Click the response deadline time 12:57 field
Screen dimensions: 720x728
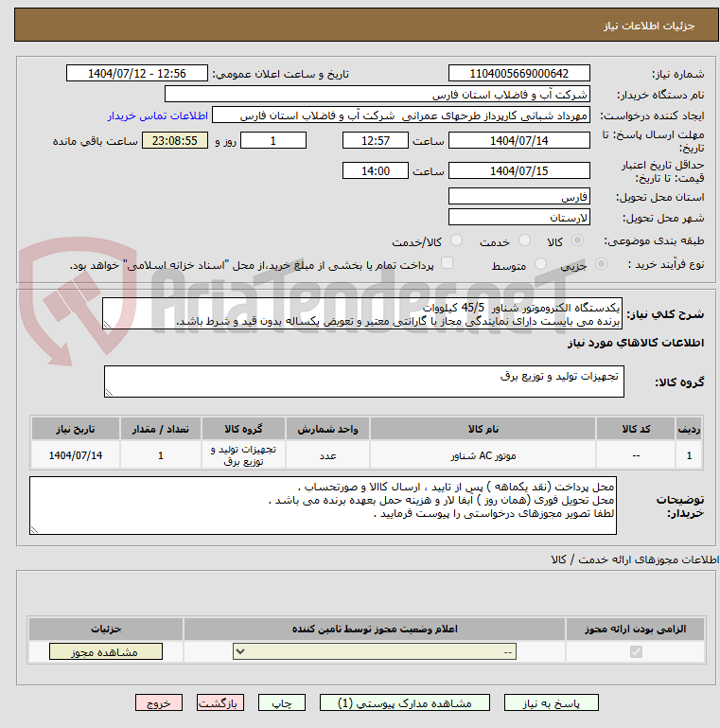(376, 140)
